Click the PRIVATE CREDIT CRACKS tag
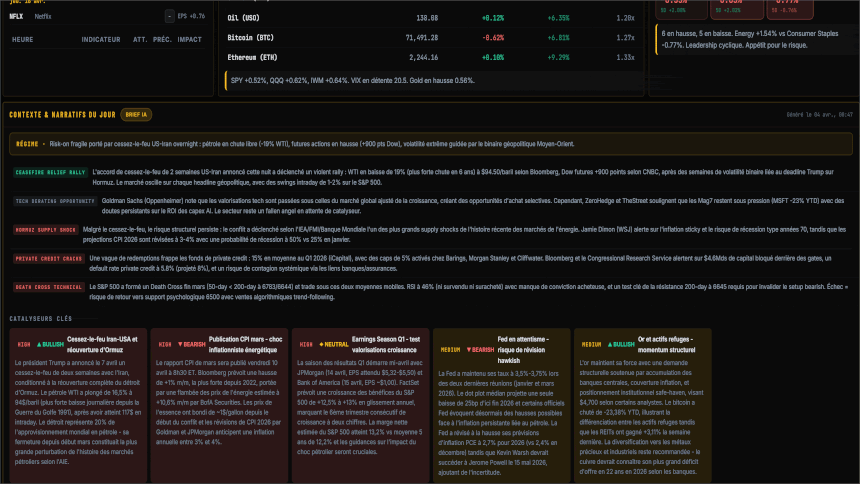860x484 pixels. tap(48, 258)
